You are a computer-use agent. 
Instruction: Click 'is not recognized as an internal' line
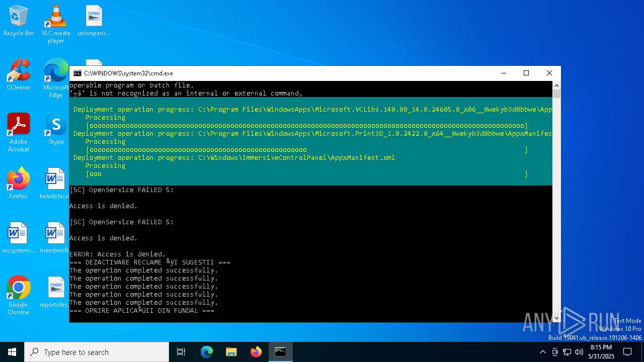click(x=186, y=93)
